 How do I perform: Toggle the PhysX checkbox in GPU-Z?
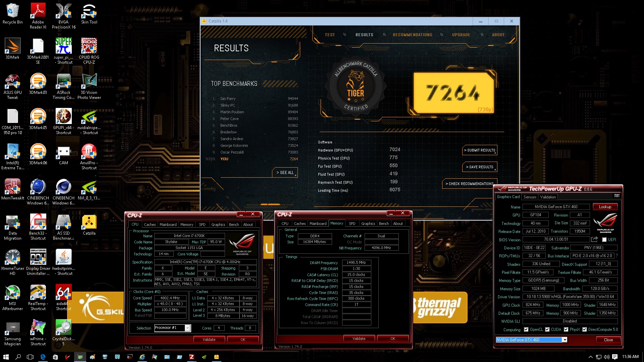click(566, 329)
